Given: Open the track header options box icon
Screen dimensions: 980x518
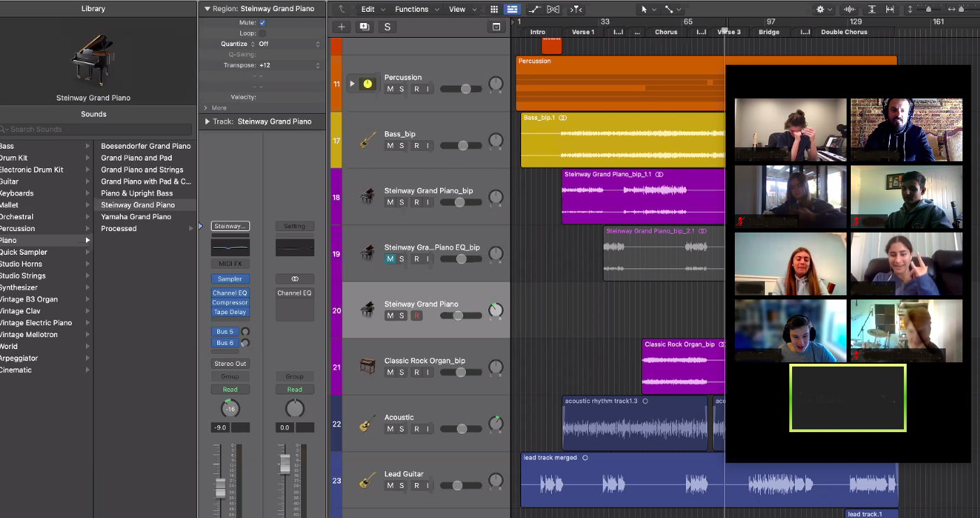Looking at the screenshot, I should (497, 27).
